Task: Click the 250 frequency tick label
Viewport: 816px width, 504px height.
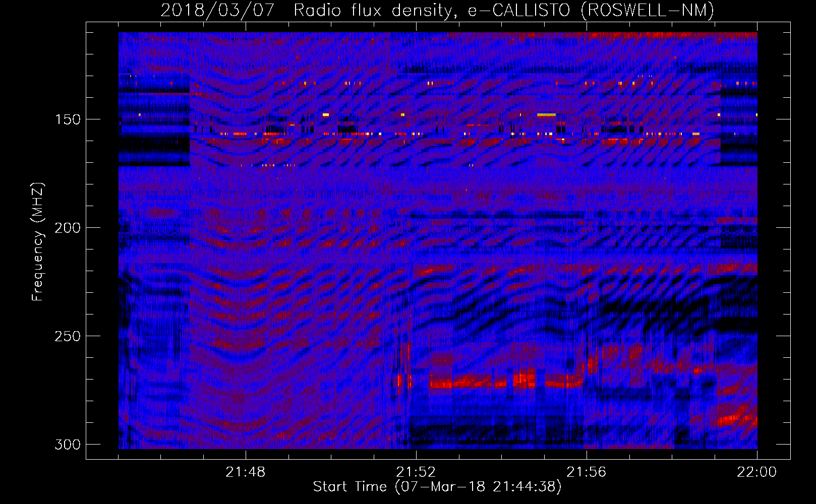Action: (67, 336)
